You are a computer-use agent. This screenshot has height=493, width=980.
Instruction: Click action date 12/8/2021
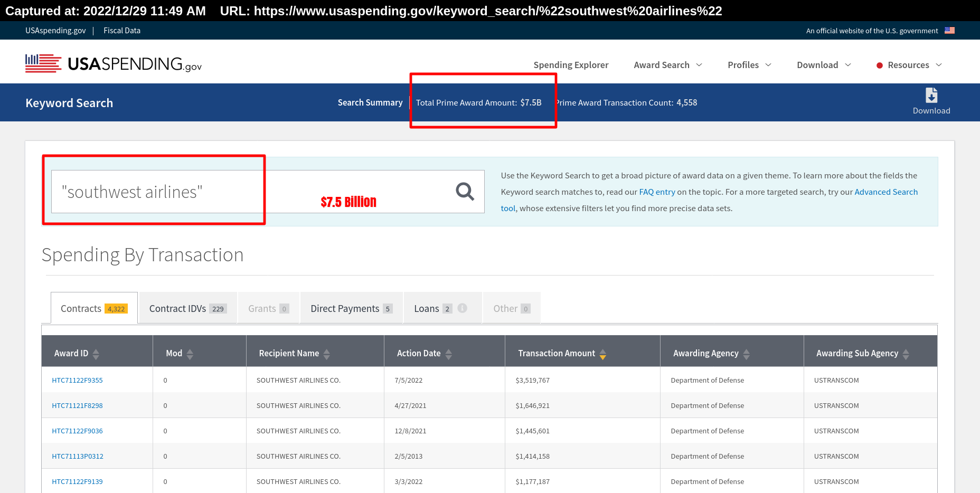click(410, 431)
